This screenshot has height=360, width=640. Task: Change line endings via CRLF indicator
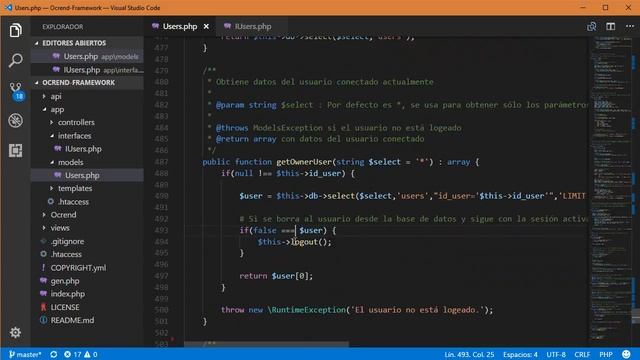click(x=582, y=354)
